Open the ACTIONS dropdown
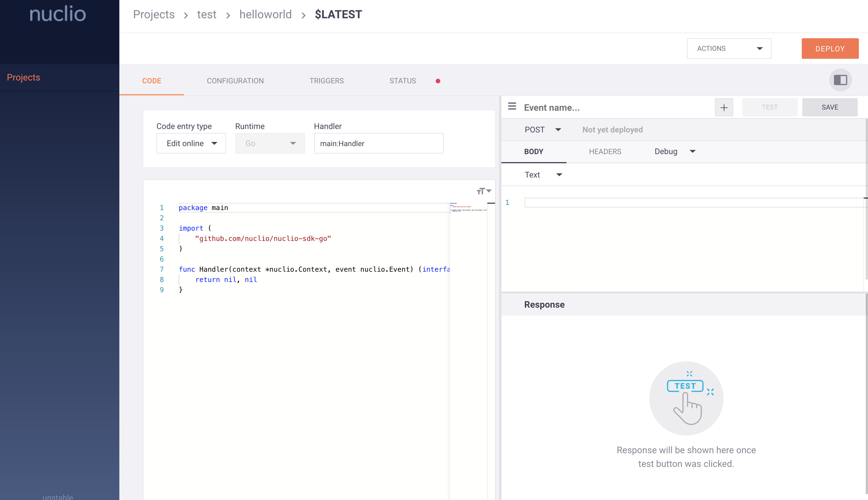This screenshot has height=500, width=868. [x=729, y=49]
